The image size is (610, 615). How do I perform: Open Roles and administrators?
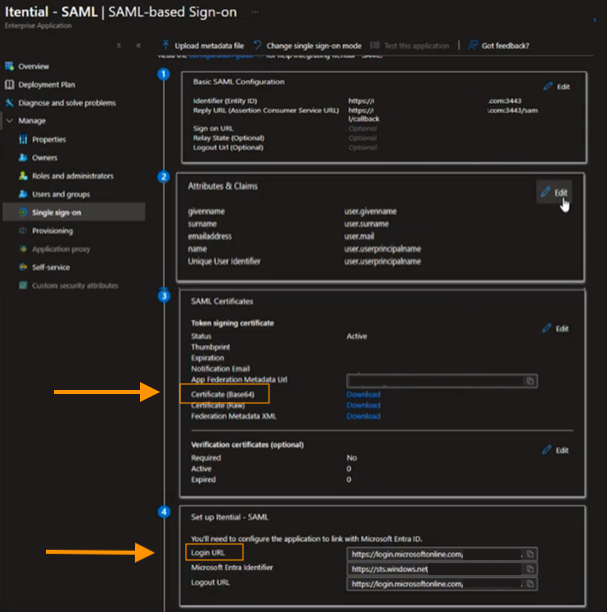pyautogui.click(x=72, y=176)
